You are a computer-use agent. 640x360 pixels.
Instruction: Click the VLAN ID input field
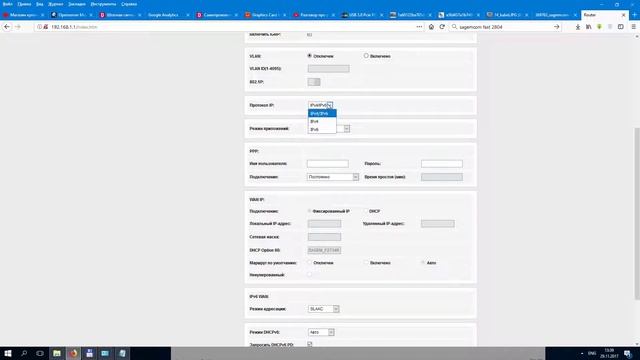point(329,69)
